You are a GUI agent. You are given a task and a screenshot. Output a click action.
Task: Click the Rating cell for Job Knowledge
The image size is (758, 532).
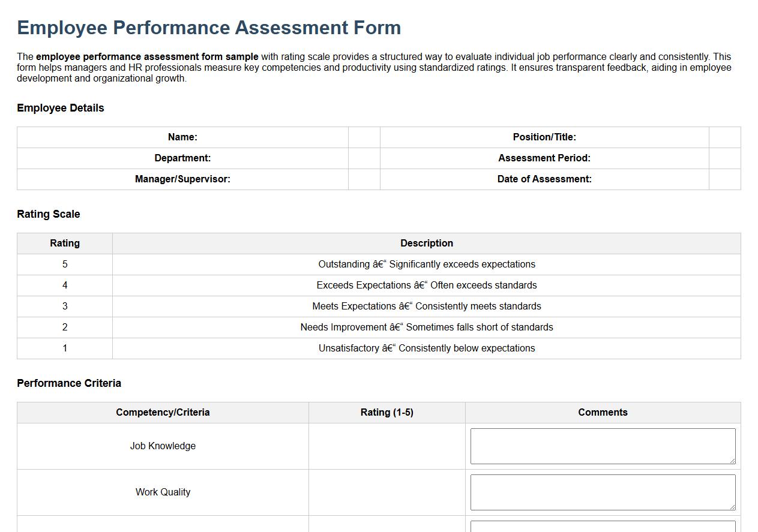click(x=387, y=446)
